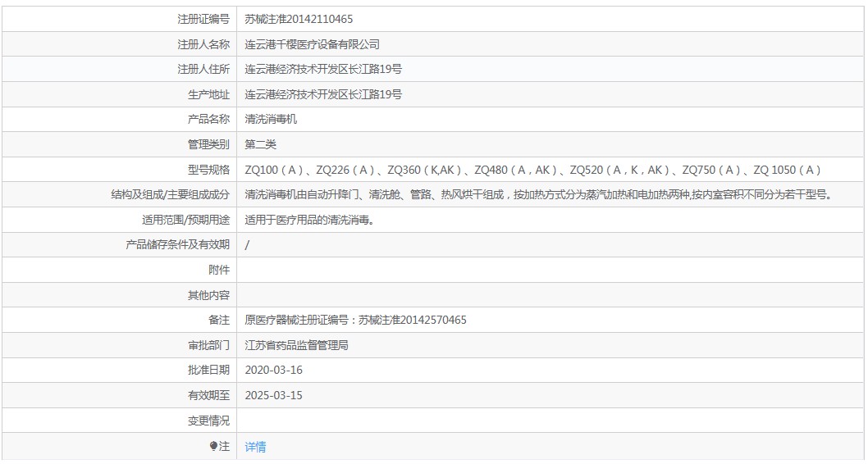Select registration number 苏械注准20142110465
The height and width of the screenshot is (464, 868).
click(299, 20)
